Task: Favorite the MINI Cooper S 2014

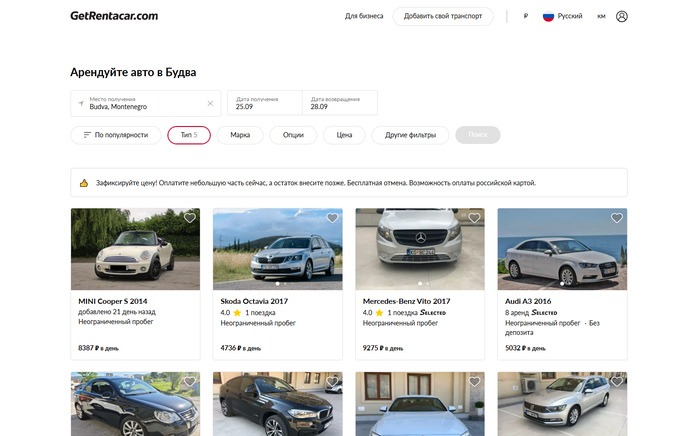Action: (190, 218)
